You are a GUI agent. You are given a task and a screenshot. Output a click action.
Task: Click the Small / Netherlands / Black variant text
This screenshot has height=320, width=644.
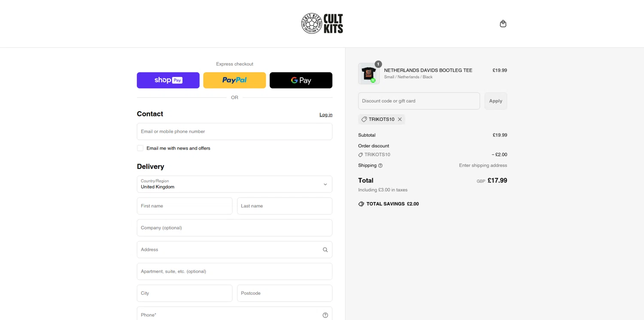(408, 77)
